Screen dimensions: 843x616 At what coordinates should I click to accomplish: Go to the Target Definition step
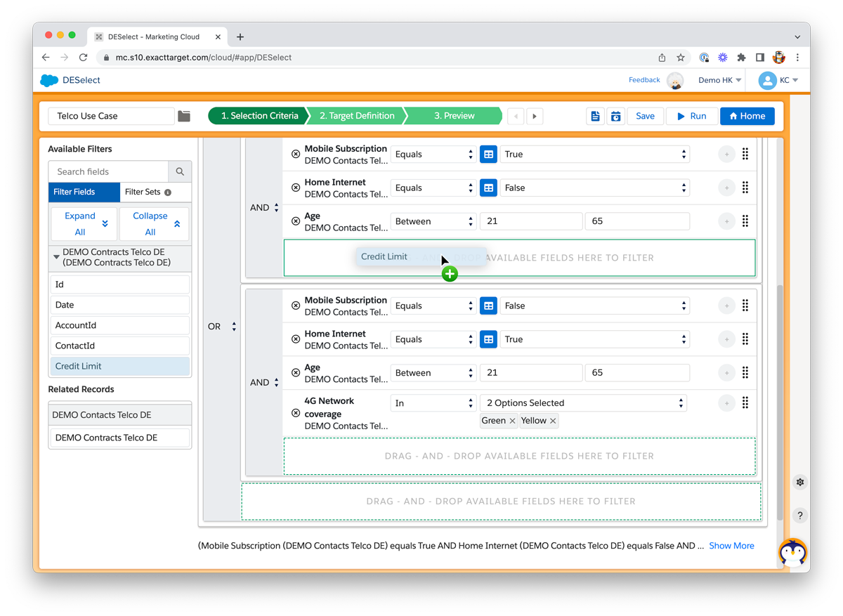coord(357,116)
